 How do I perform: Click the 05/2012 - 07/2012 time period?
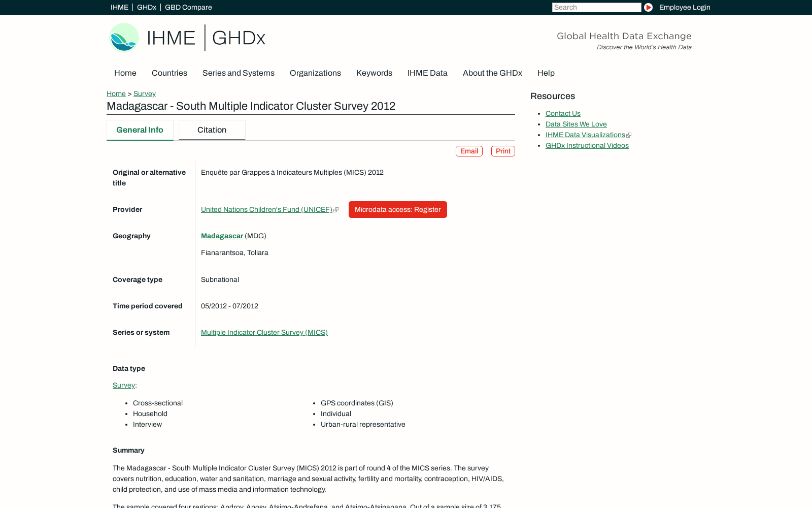(229, 306)
